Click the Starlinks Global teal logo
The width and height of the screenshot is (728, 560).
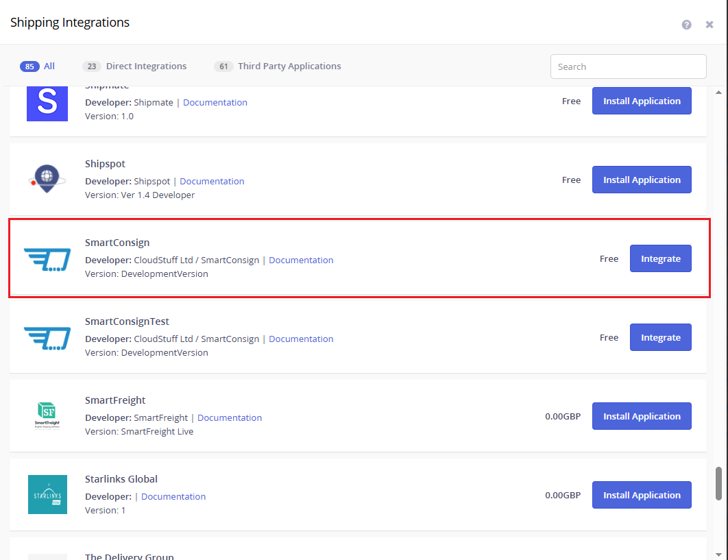point(47,494)
